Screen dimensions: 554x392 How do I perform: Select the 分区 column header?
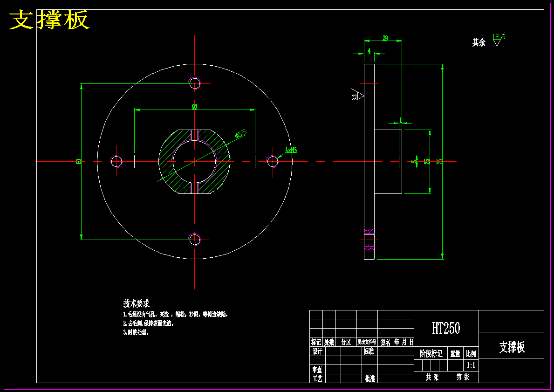click(346, 342)
